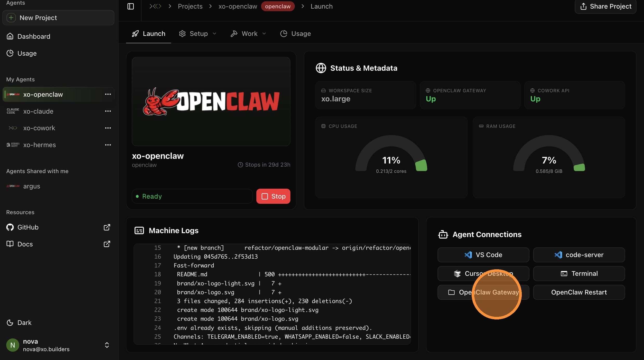
Task: Click xo-openclaw in the breadcrumb
Action: [x=238, y=6]
